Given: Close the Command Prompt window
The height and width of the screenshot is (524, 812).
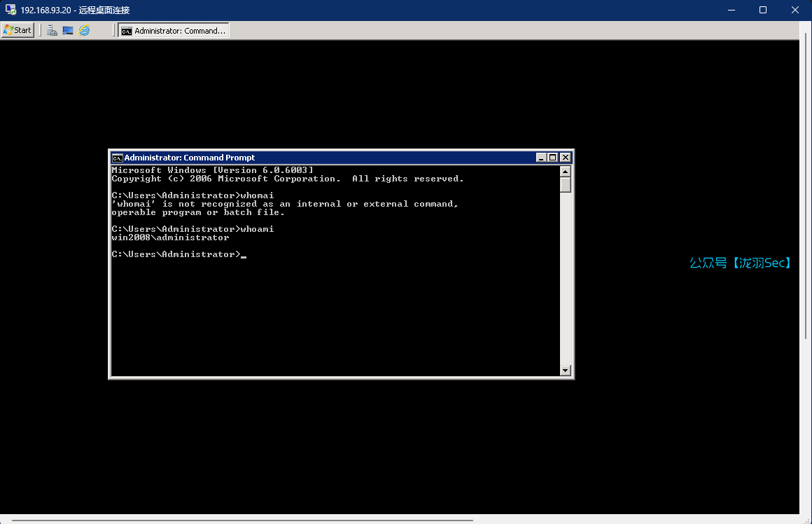Looking at the screenshot, I should coord(566,158).
